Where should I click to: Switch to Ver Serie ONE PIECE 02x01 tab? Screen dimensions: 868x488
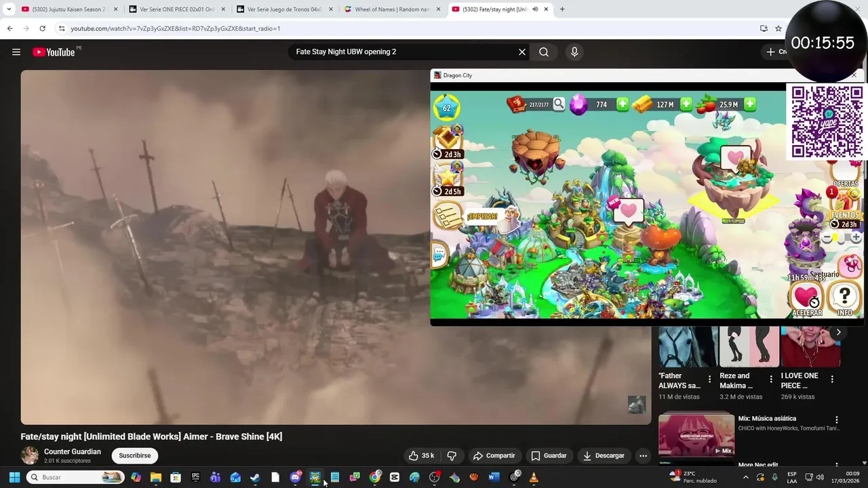[176, 9]
